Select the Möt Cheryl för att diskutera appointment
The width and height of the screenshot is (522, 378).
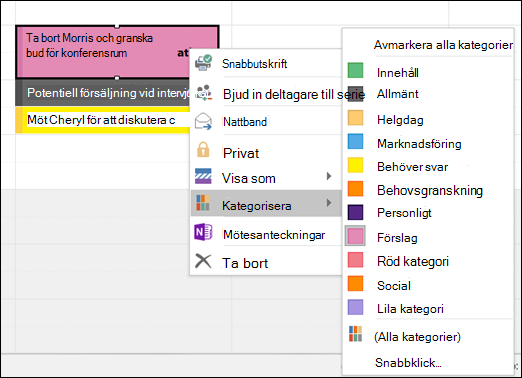(103, 120)
